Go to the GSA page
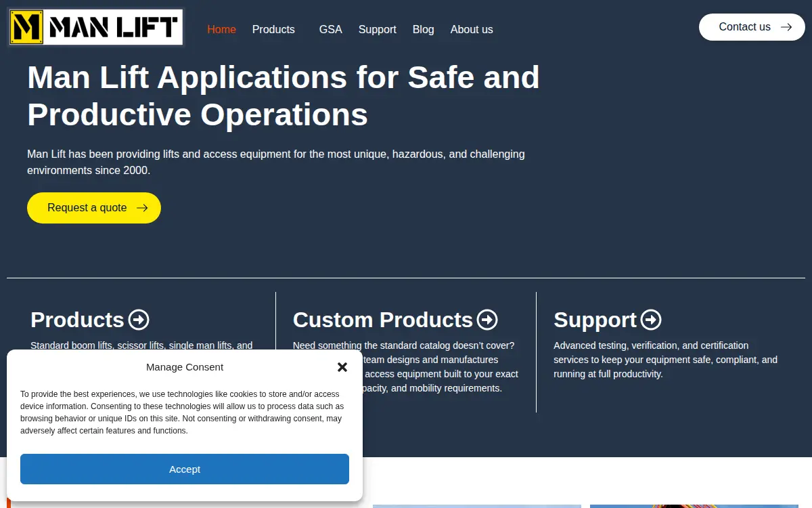Viewport: 812px width, 508px height. [330, 29]
